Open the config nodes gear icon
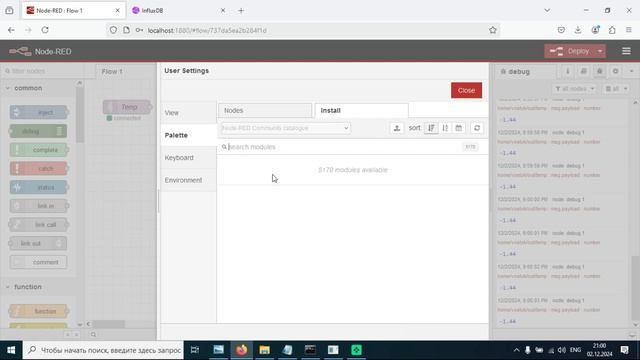Screen dimensions: 640x360 (x=615, y=71)
